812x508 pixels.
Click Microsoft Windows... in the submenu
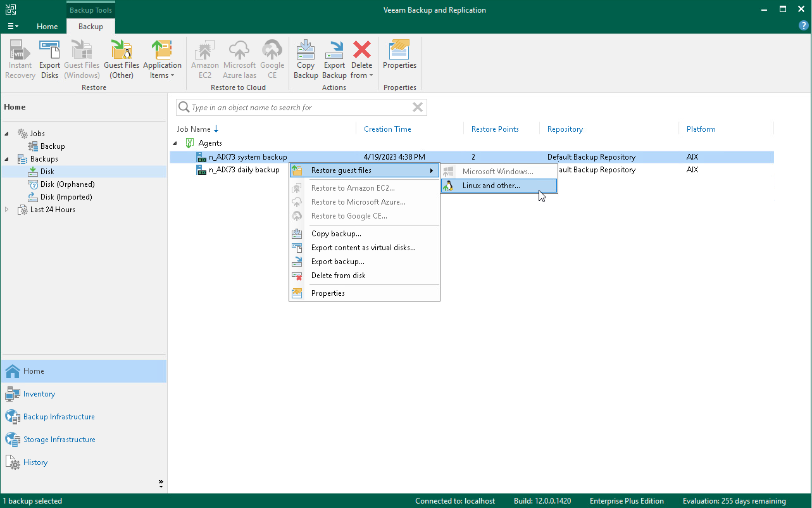click(499, 172)
